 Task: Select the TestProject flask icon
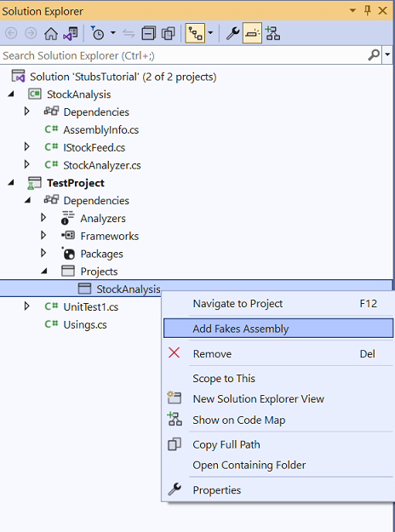[34, 183]
